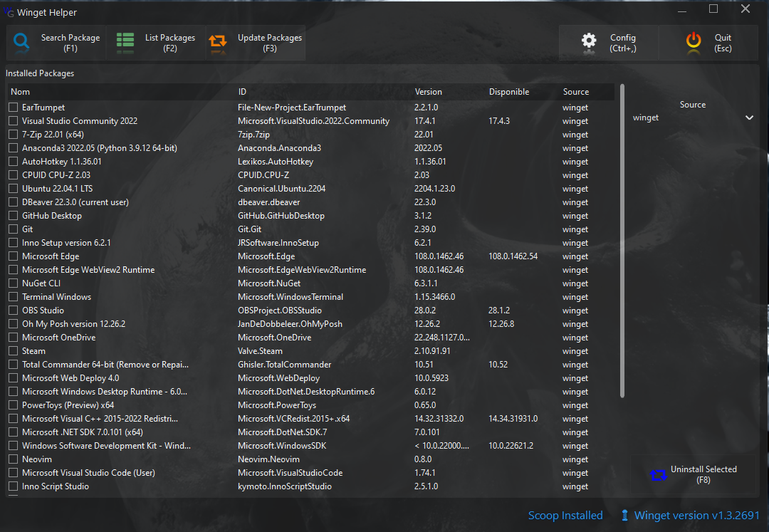Click Microsoft Web Deploy 4.0 name

coord(70,378)
